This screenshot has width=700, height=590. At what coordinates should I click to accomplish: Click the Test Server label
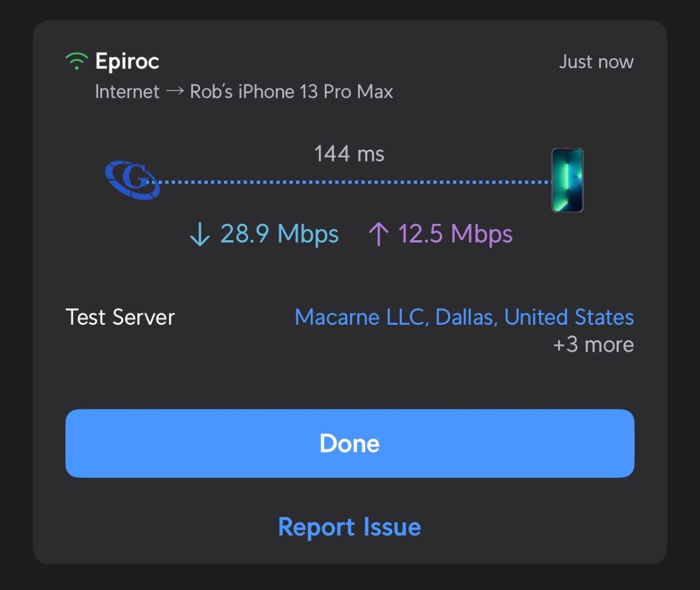click(120, 317)
